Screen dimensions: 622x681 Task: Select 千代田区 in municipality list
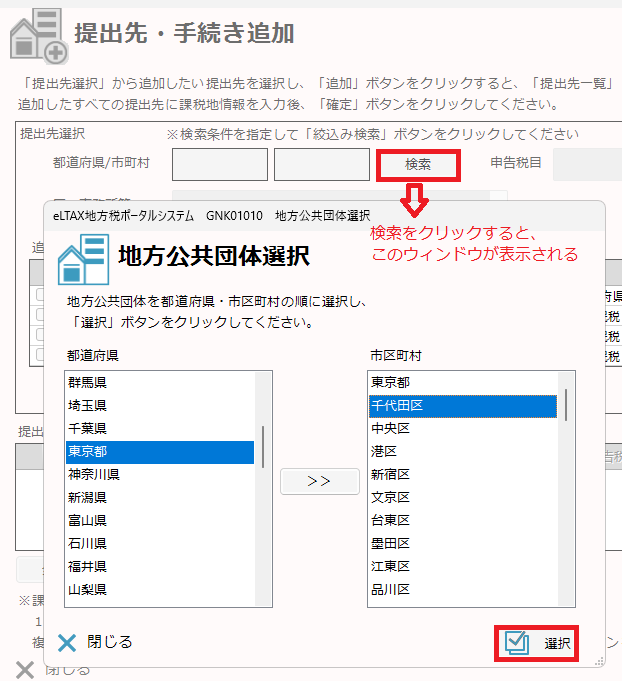pyautogui.click(x=463, y=406)
